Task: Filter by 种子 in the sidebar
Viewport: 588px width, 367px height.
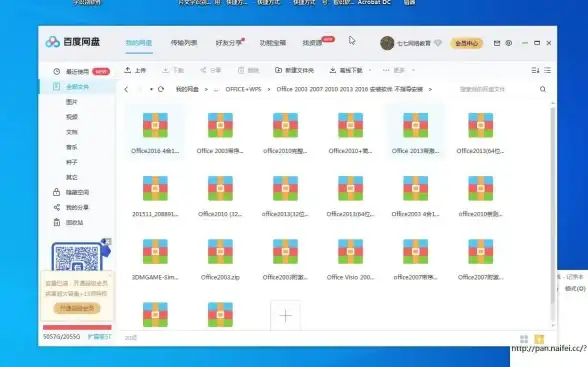Action: (72, 162)
